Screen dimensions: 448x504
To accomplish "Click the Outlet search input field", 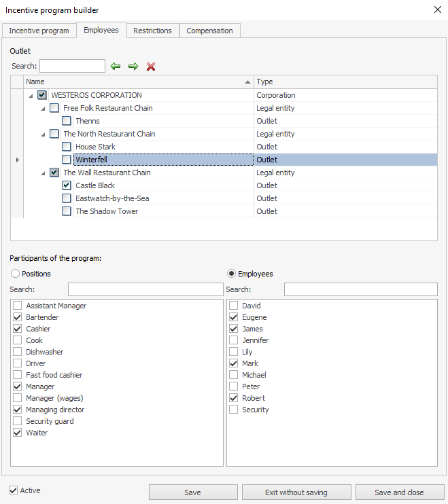I will point(72,66).
